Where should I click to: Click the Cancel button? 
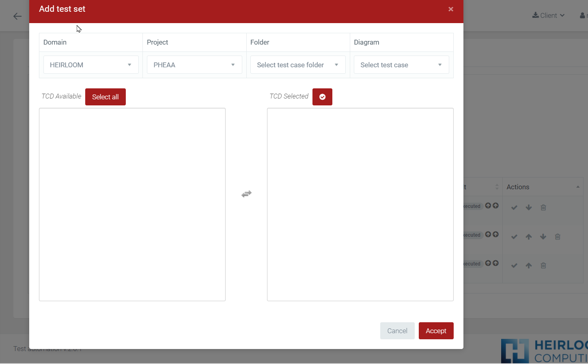[397, 331]
